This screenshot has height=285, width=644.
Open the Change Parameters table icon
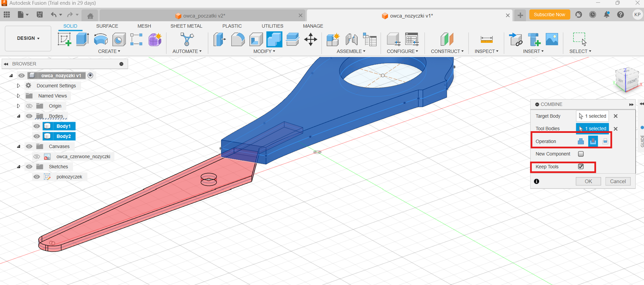click(x=412, y=39)
